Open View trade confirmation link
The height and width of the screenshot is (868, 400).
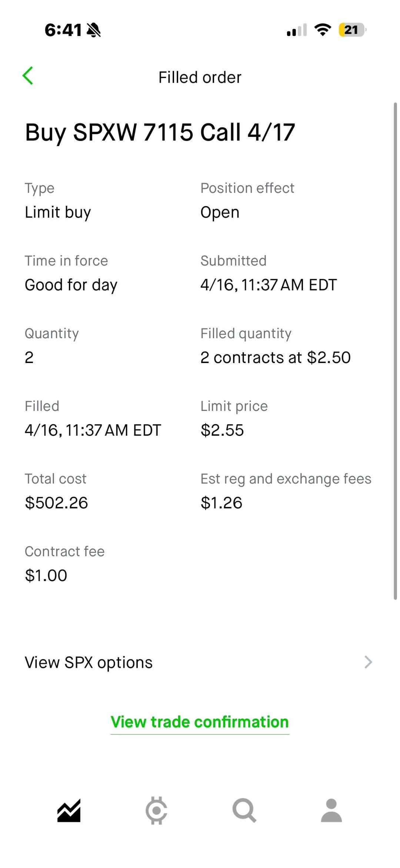(200, 722)
